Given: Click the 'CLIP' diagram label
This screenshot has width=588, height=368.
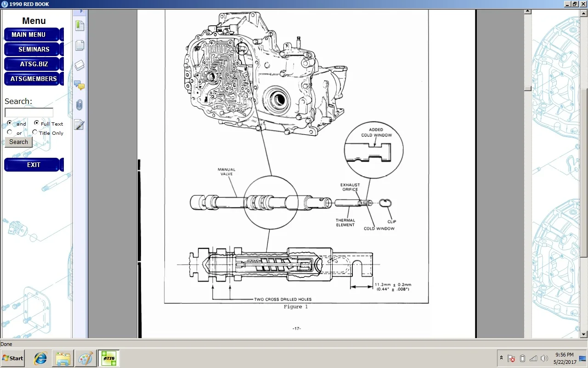Looking at the screenshot, I should coord(392,222).
